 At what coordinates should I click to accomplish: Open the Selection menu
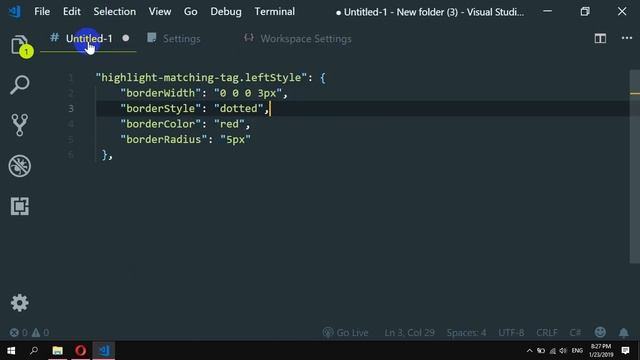pyautogui.click(x=115, y=11)
